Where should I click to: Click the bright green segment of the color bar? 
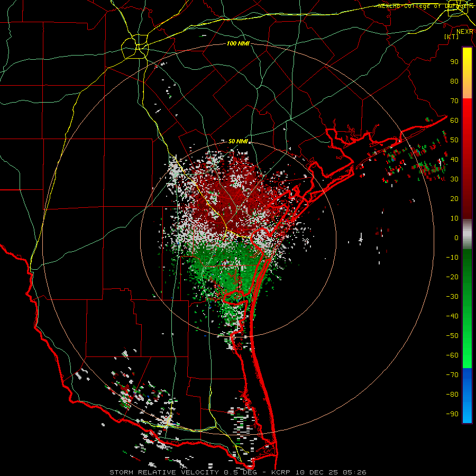[x=467, y=349]
